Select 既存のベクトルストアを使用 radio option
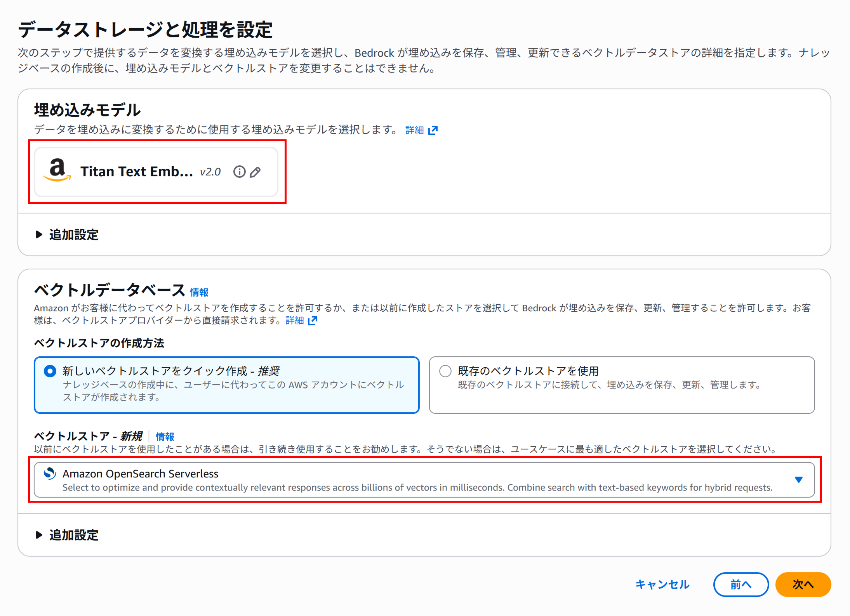The height and width of the screenshot is (616, 850). click(445, 371)
